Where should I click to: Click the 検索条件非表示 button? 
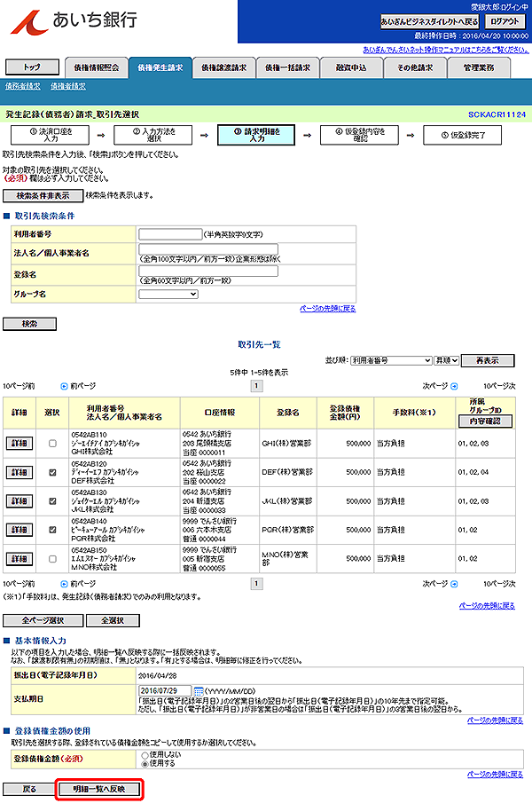(43, 195)
